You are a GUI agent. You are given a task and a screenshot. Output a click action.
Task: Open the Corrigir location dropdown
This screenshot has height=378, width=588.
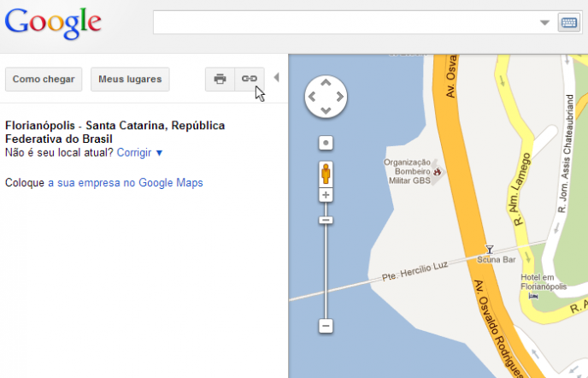click(139, 152)
